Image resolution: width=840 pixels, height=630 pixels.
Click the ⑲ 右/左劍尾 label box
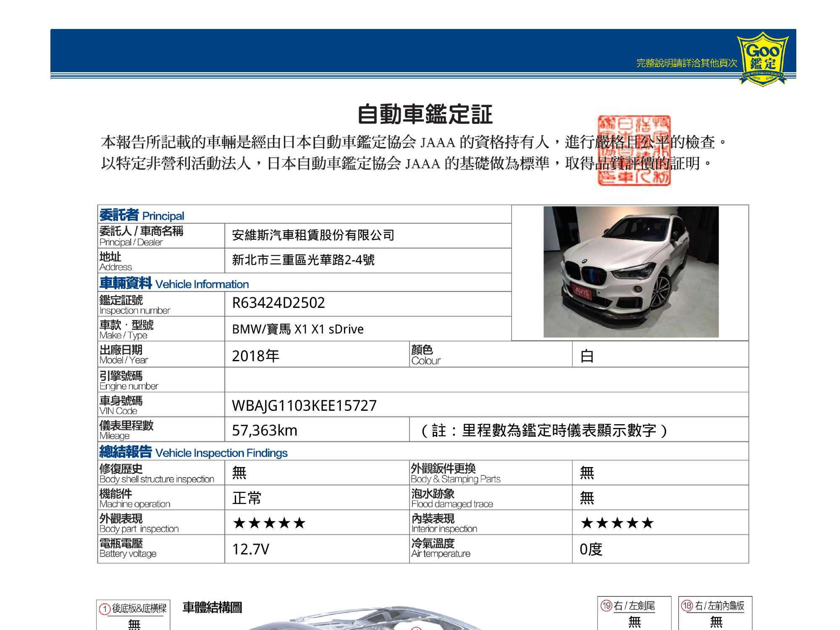pos(634,613)
